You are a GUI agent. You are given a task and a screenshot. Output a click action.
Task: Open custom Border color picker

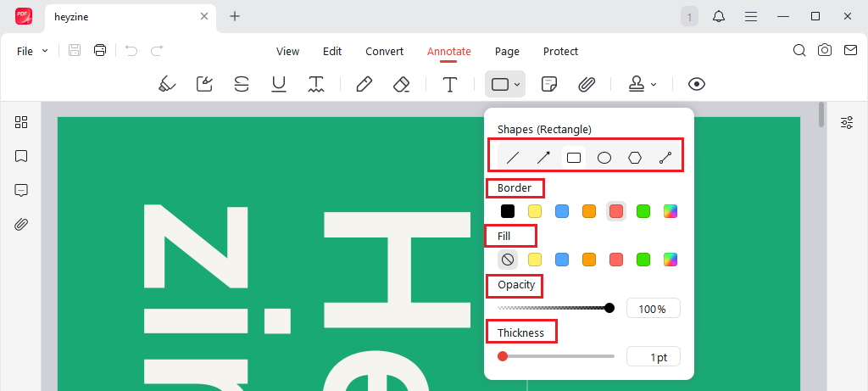(x=670, y=211)
